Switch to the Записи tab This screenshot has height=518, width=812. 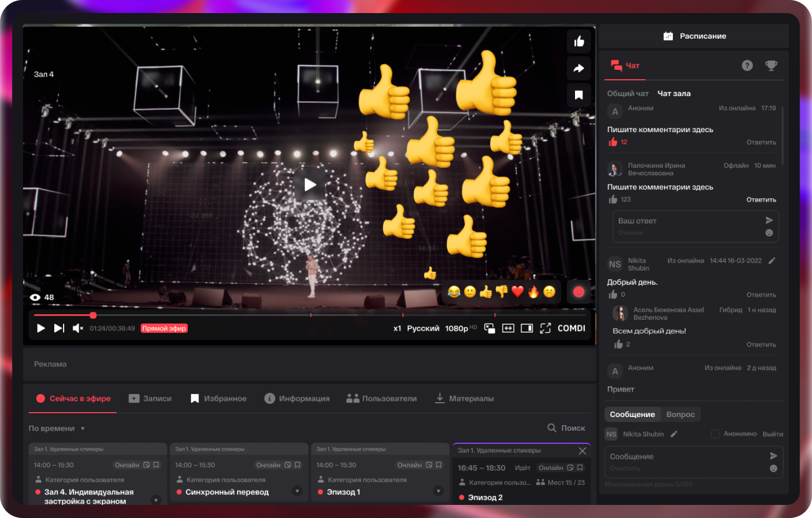[150, 398]
